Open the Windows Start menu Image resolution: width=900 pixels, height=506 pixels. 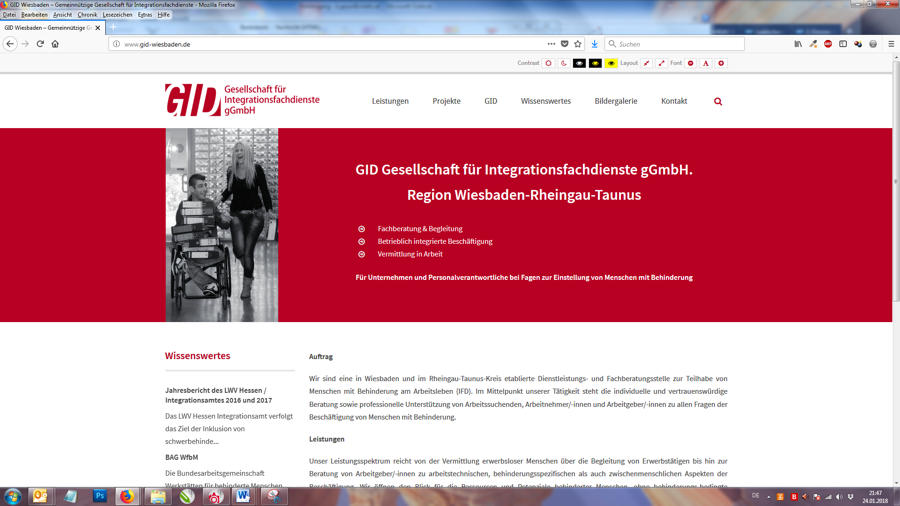(13, 496)
